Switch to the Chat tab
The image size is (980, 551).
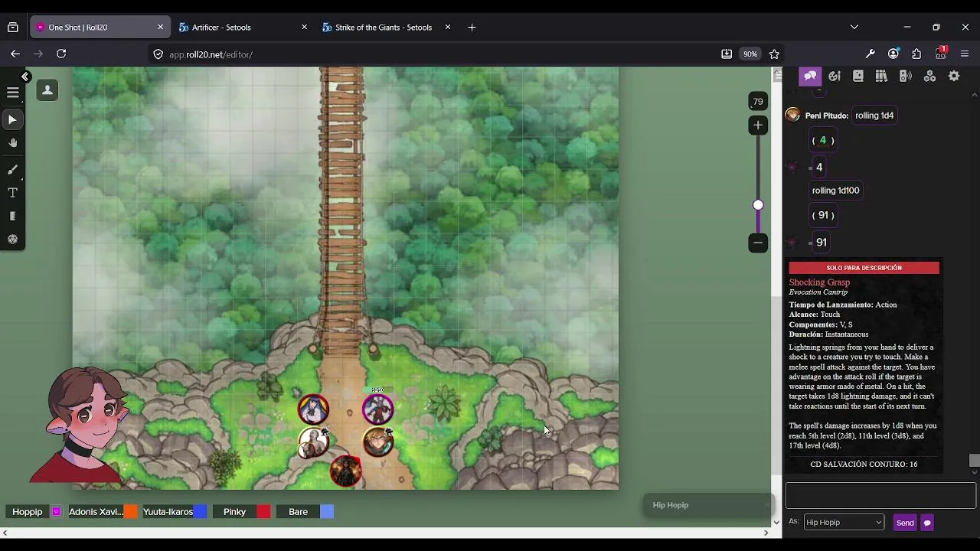point(810,77)
